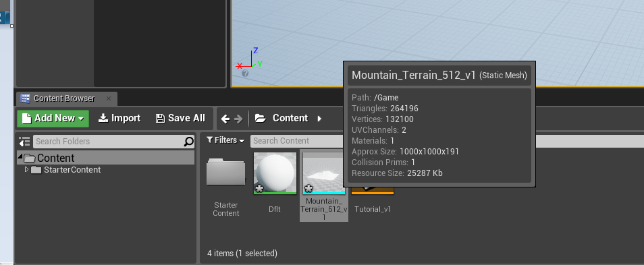Go forward with the right arrow icon
The height and width of the screenshot is (265, 644).
(238, 119)
